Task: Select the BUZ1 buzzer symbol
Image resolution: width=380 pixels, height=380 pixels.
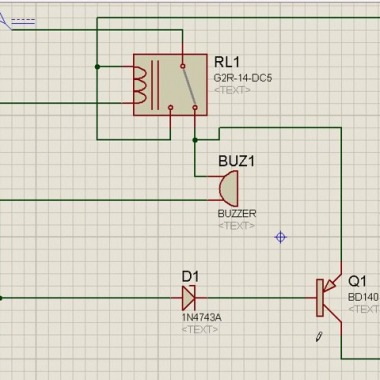Action: (229, 189)
